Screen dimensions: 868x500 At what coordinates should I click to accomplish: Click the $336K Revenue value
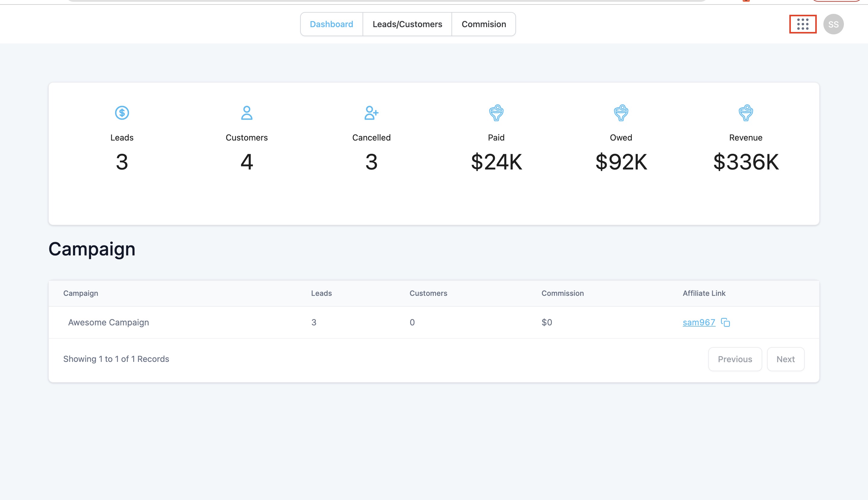pos(745,162)
